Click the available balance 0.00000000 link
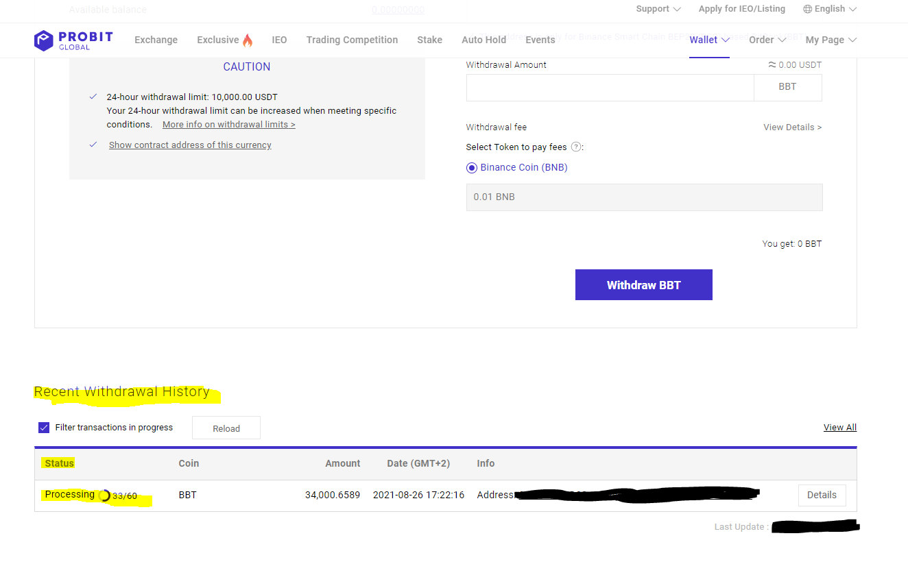The width and height of the screenshot is (908, 588). [398, 10]
